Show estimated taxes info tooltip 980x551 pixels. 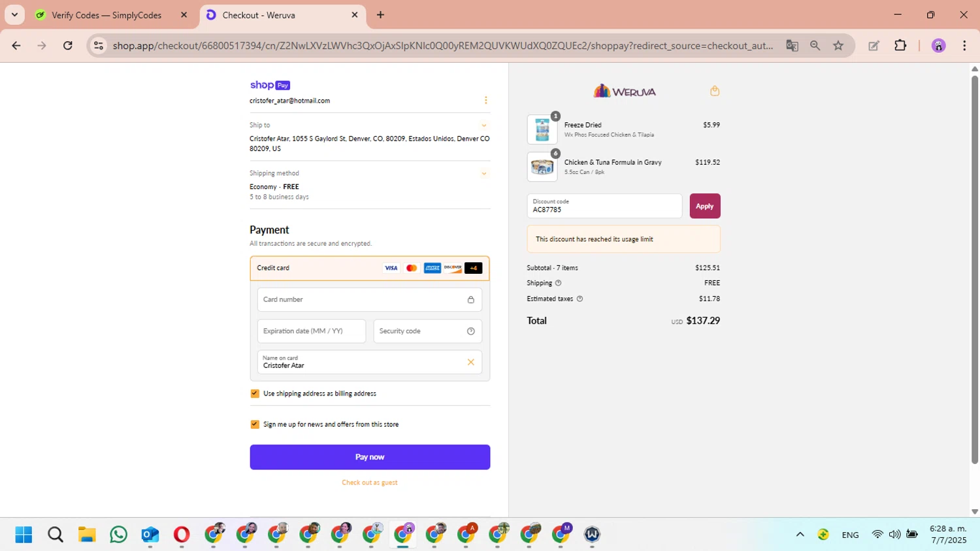pyautogui.click(x=580, y=299)
